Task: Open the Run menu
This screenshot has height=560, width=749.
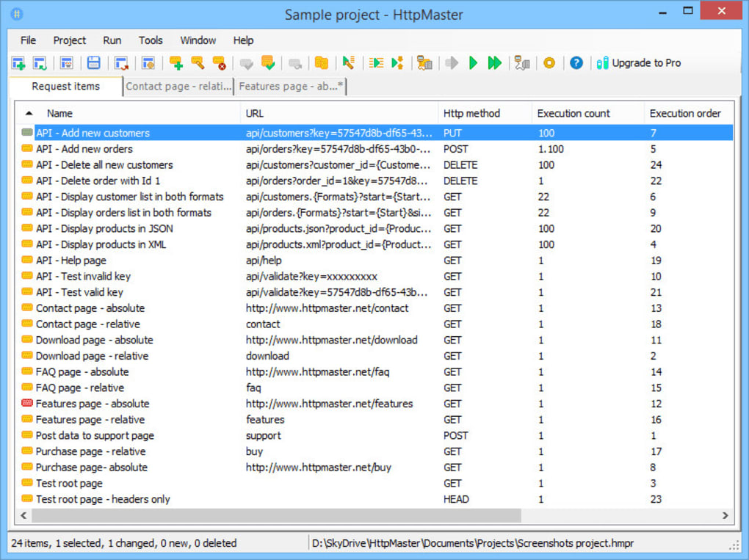Action: [x=112, y=40]
